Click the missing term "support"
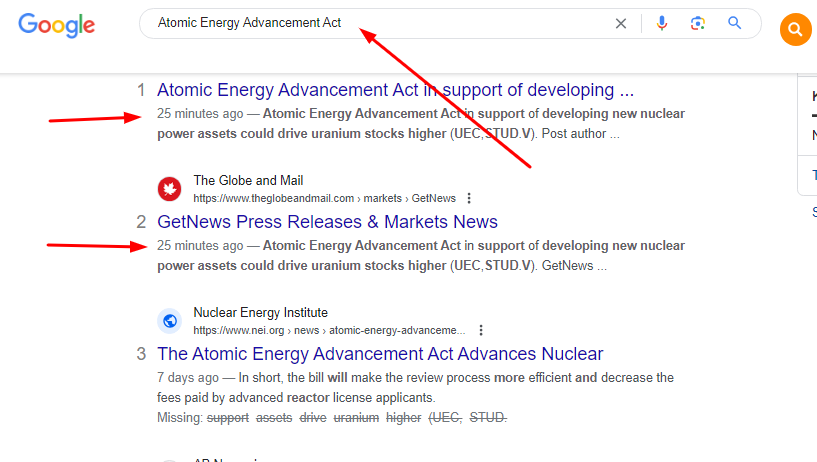817x462 pixels. 228,418
